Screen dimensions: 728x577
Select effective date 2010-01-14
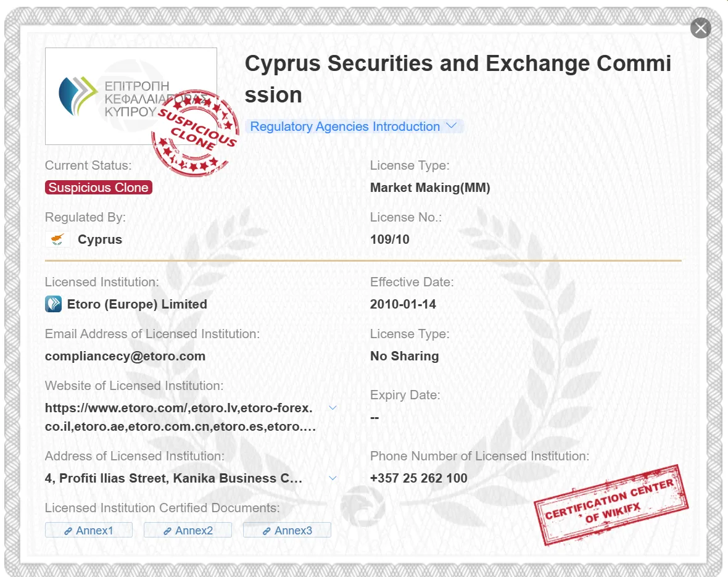click(403, 304)
